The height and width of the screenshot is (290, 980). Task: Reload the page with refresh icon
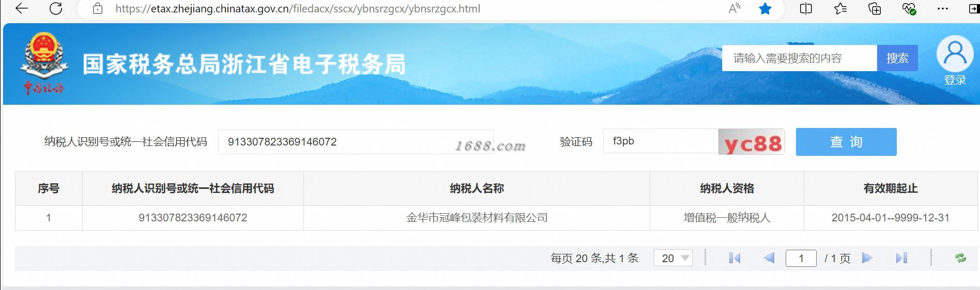pyautogui.click(x=56, y=8)
